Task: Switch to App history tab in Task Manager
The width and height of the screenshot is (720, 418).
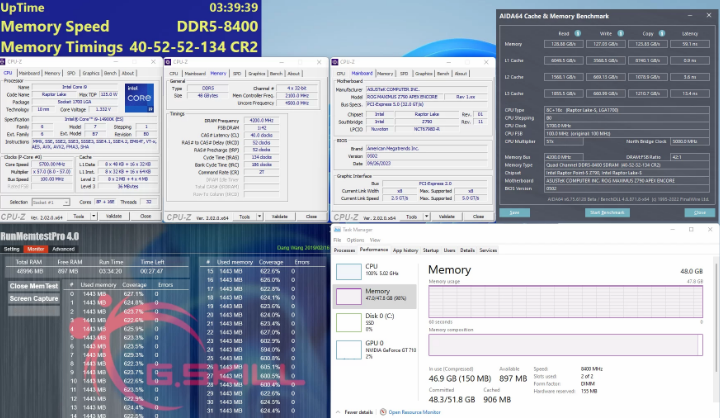Action: pos(406,250)
